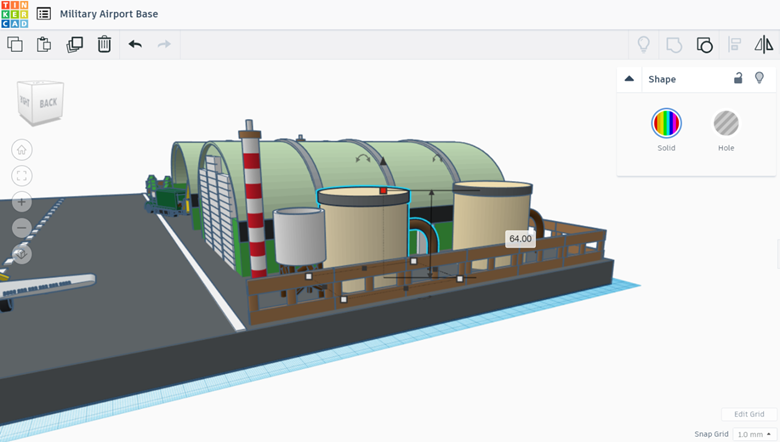
Task: Activate the Mirror tool
Action: [764, 44]
